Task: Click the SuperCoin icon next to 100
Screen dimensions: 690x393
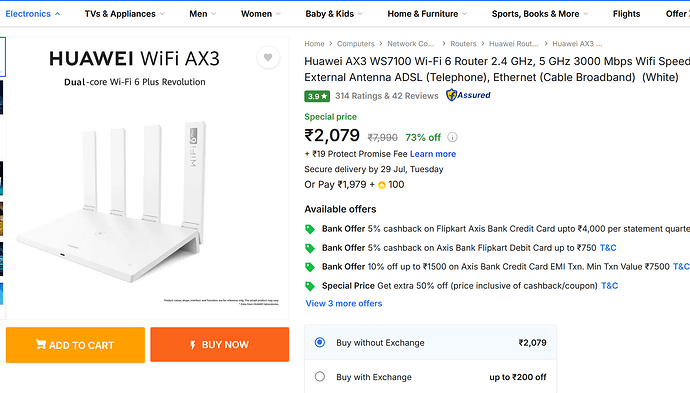Action: [382, 185]
